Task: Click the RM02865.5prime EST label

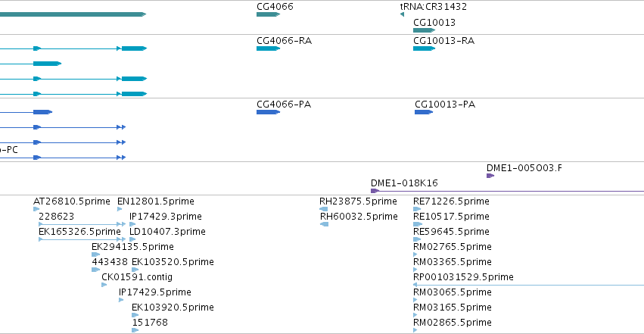Action: pos(451,323)
